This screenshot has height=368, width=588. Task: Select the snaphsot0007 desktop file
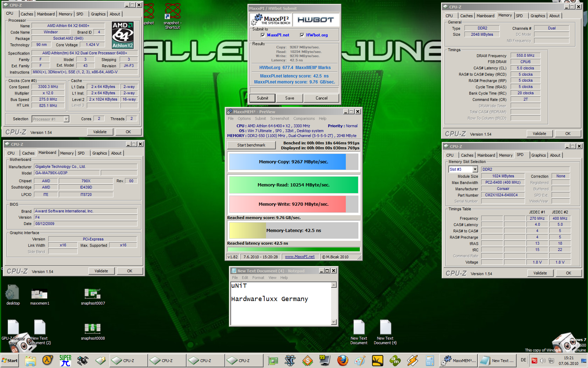coord(93,296)
